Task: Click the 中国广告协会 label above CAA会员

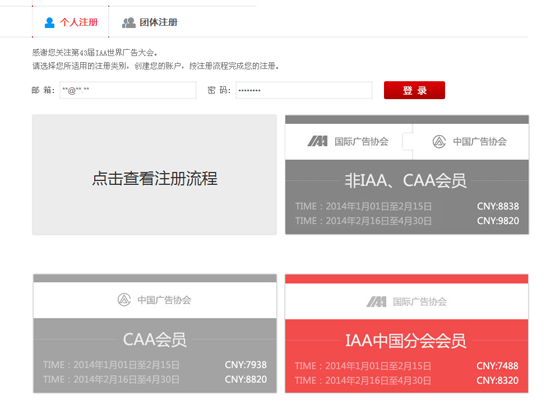Action: pos(164,300)
